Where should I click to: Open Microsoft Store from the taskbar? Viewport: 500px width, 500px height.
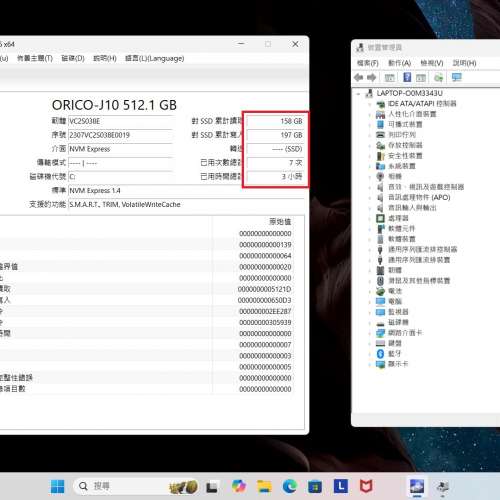pyautogui.click(x=315, y=486)
